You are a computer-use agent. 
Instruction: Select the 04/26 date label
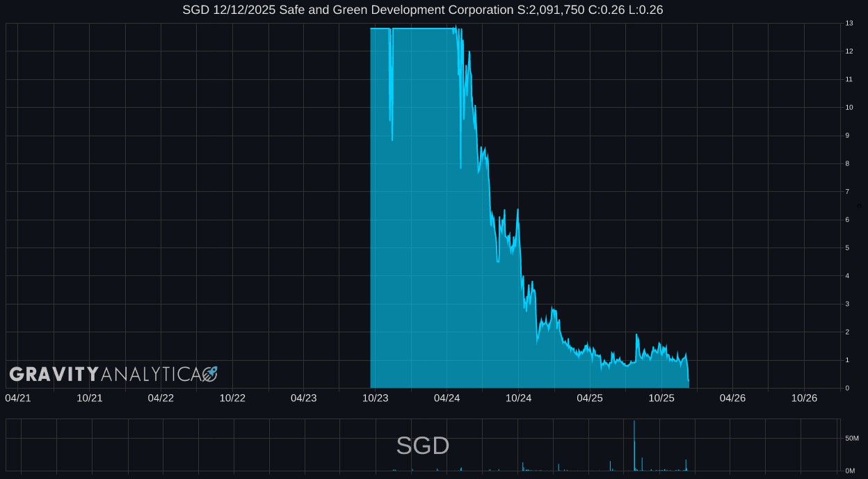click(732, 398)
